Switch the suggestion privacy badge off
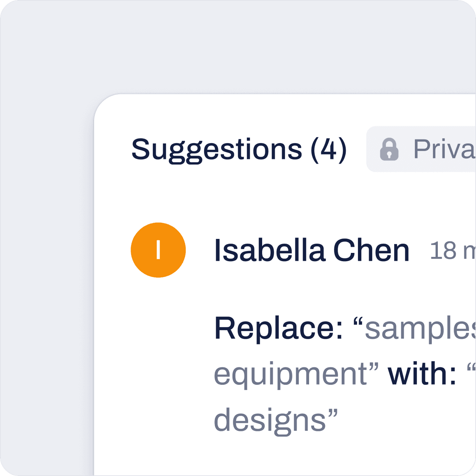This screenshot has width=476, height=476. click(x=423, y=150)
